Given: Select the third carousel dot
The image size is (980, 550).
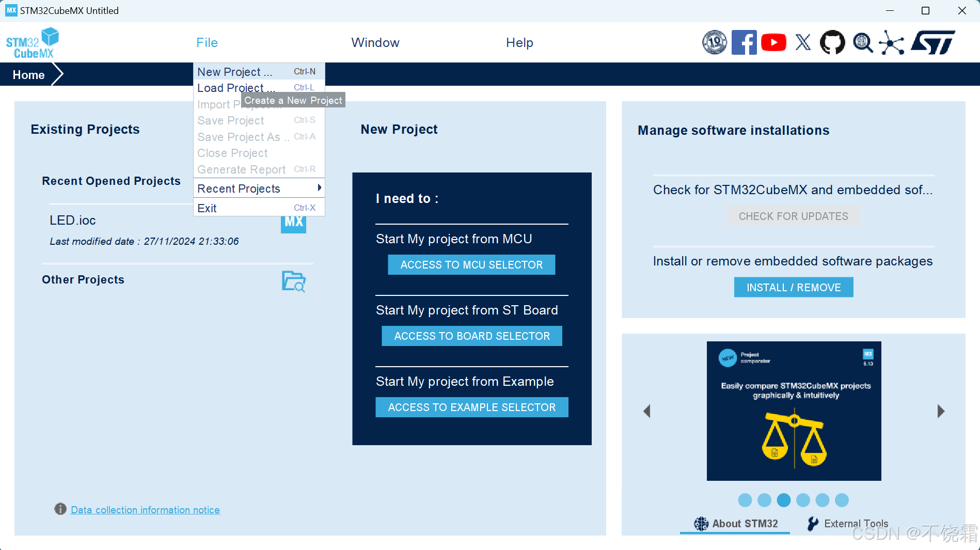Looking at the screenshot, I should pos(784,500).
